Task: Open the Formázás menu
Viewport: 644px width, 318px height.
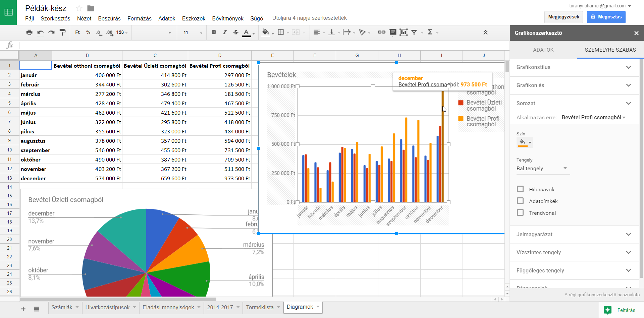Action: point(139,18)
